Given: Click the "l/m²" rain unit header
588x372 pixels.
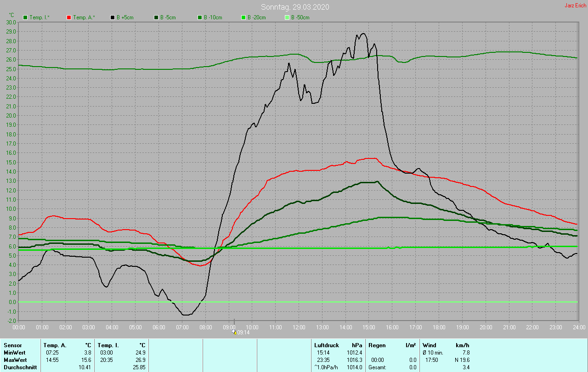Looking at the screenshot, I should 411,345.
